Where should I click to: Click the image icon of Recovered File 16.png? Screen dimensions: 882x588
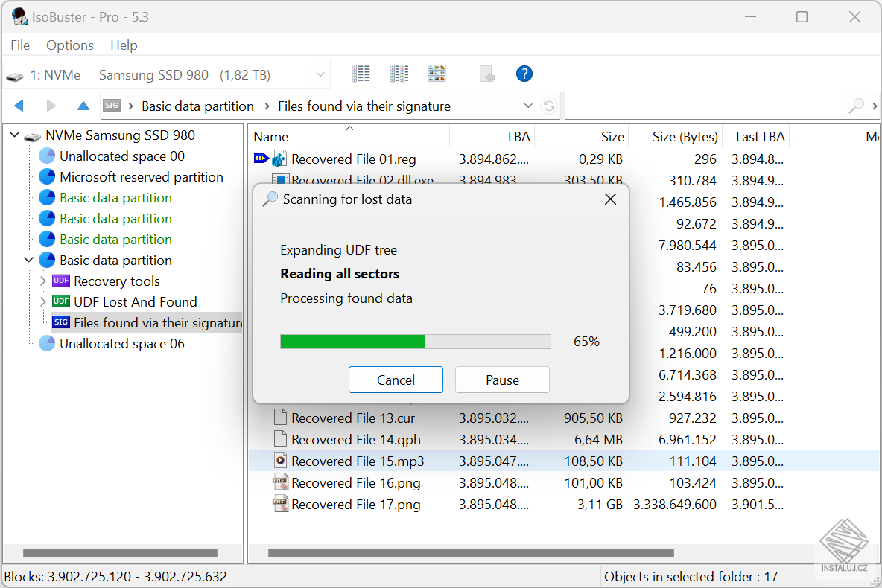280,482
